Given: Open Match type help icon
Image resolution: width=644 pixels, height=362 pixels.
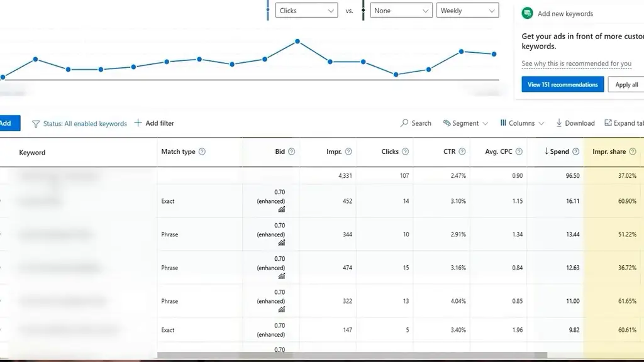Looking at the screenshot, I should pyautogui.click(x=202, y=151).
